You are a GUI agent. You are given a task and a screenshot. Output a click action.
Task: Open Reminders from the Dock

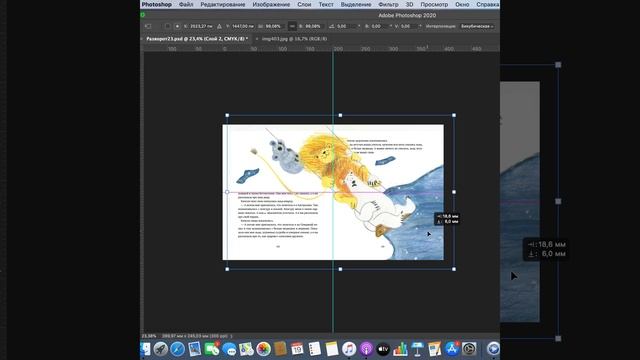click(315, 349)
